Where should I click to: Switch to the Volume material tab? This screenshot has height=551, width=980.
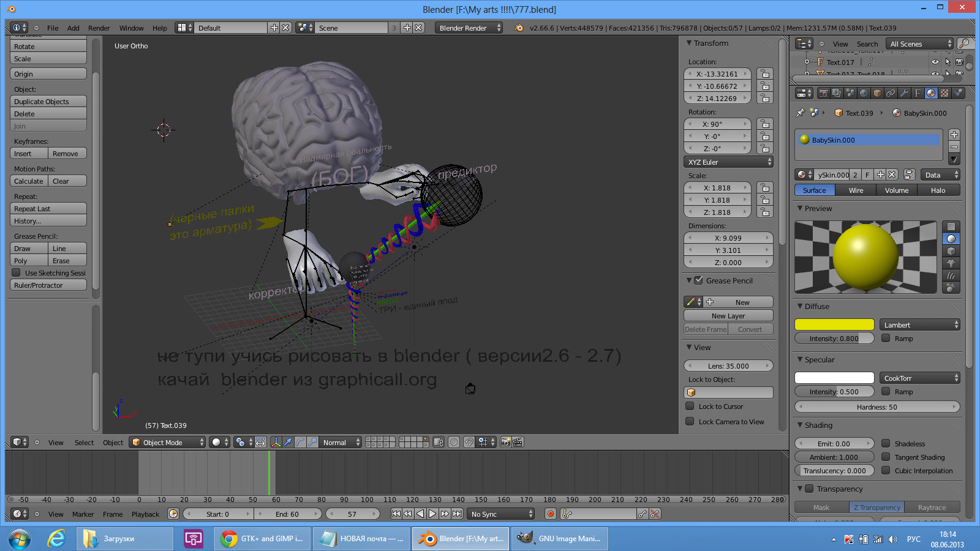pos(897,190)
